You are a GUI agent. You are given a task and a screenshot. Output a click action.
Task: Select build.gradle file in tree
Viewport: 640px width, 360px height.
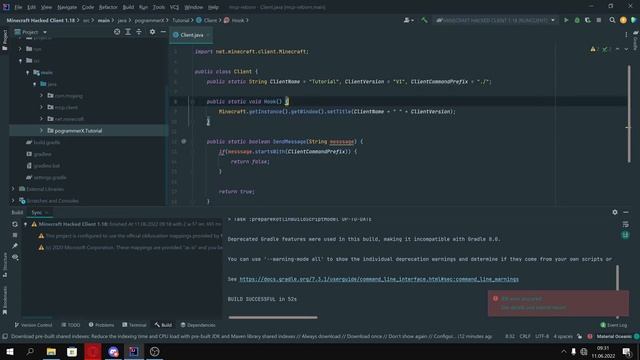coord(43,142)
